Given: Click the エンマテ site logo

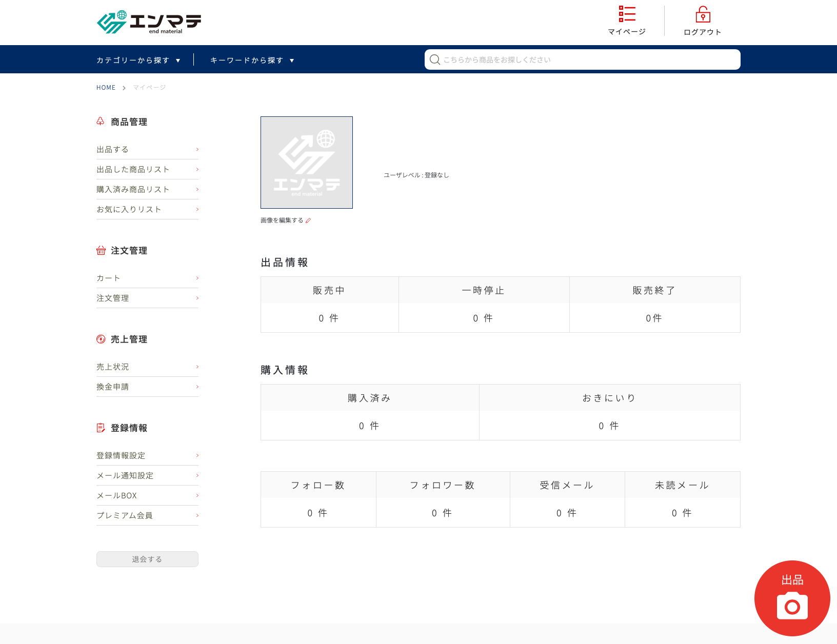Looking at the screenshot, I should (149, 23).
